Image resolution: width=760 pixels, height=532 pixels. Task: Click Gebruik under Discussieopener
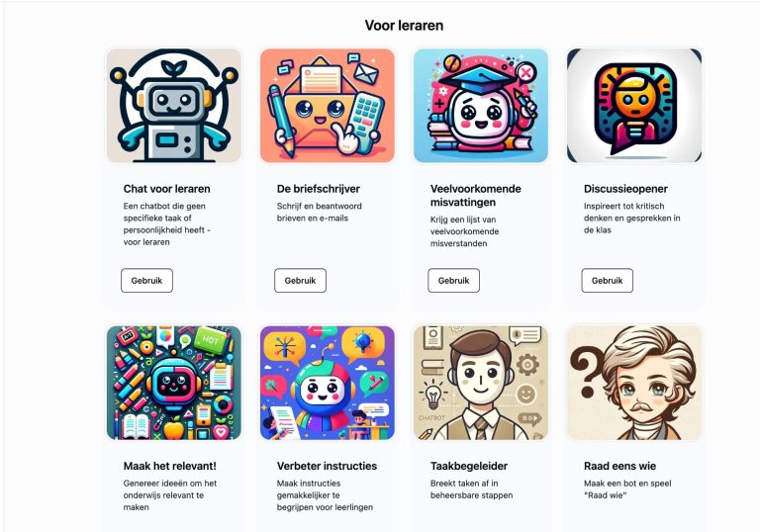click(x=608, y=281)
